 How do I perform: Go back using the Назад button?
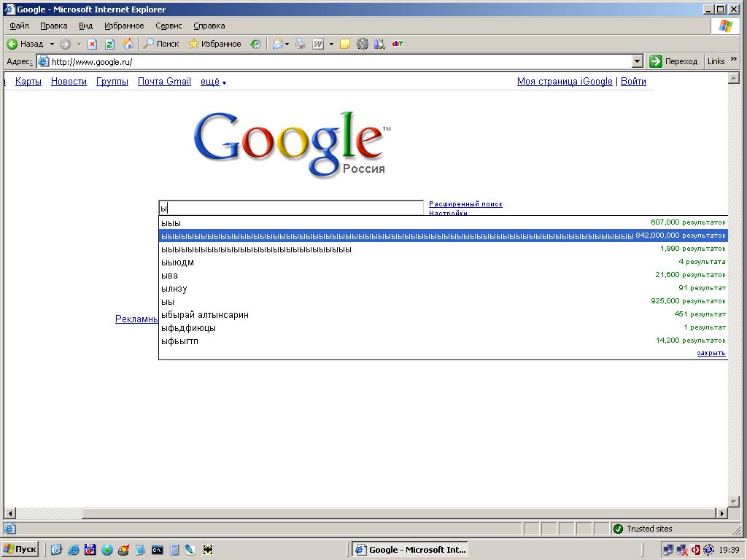[25, 44]
